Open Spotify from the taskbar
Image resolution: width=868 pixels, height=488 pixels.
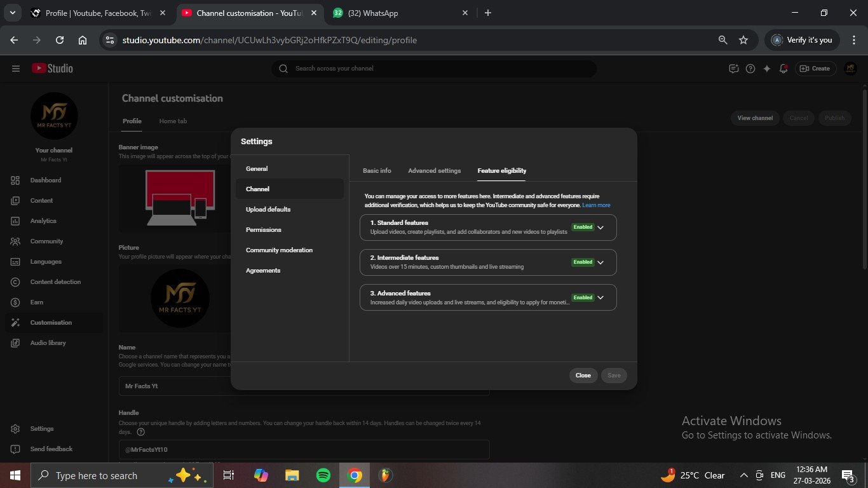323,475
